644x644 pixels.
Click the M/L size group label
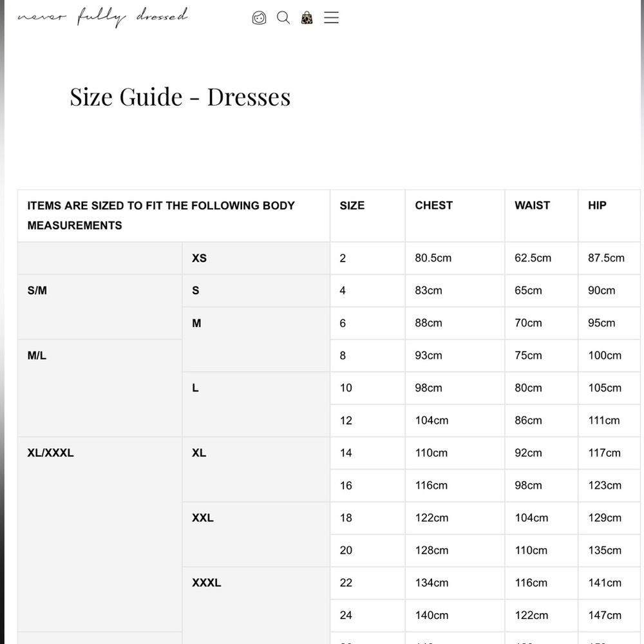click(37, 355)
